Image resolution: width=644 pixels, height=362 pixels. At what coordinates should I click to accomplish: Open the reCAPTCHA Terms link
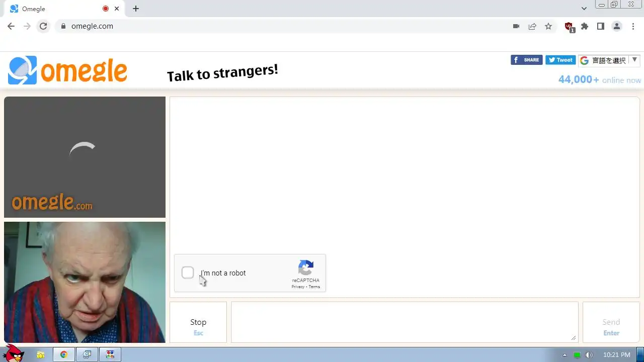pos(314,287)
